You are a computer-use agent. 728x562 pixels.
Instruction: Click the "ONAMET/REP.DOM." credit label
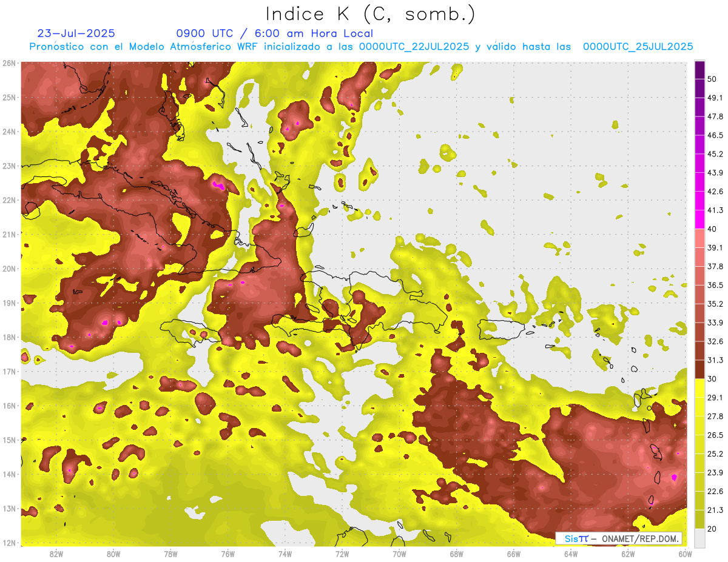tap(640, 538)
